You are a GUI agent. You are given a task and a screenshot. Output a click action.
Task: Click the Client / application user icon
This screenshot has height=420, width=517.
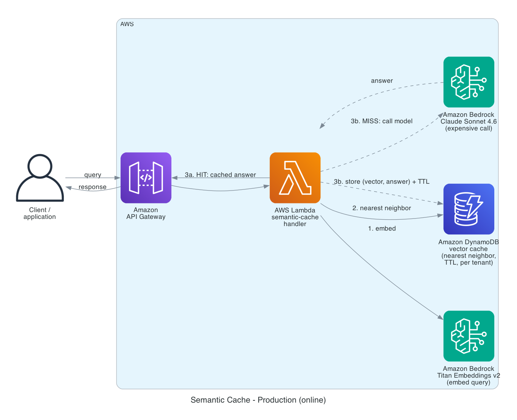(40, 178)
